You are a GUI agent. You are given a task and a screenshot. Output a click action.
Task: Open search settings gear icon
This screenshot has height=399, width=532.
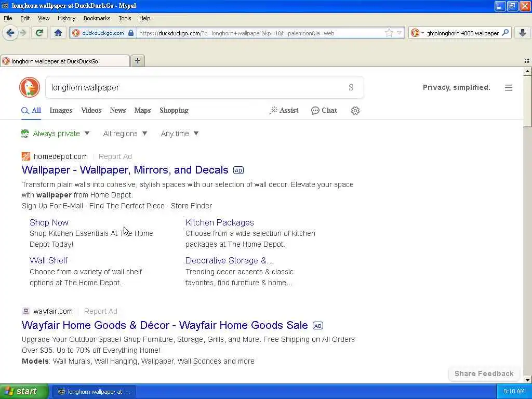(x=355, y=111)
